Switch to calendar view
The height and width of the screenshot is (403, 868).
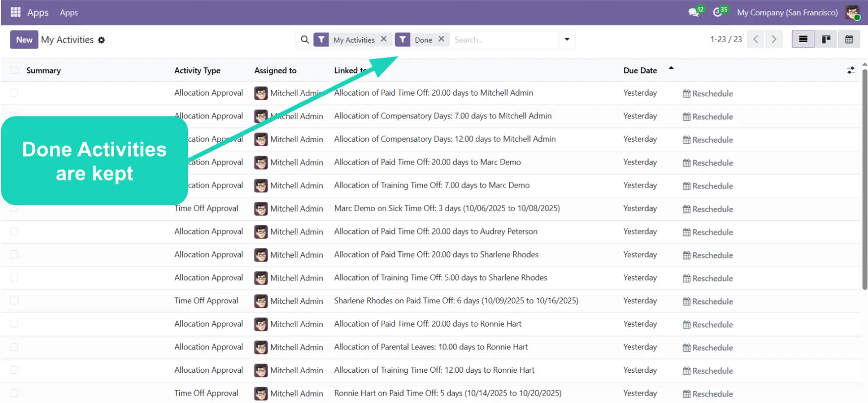849,39
